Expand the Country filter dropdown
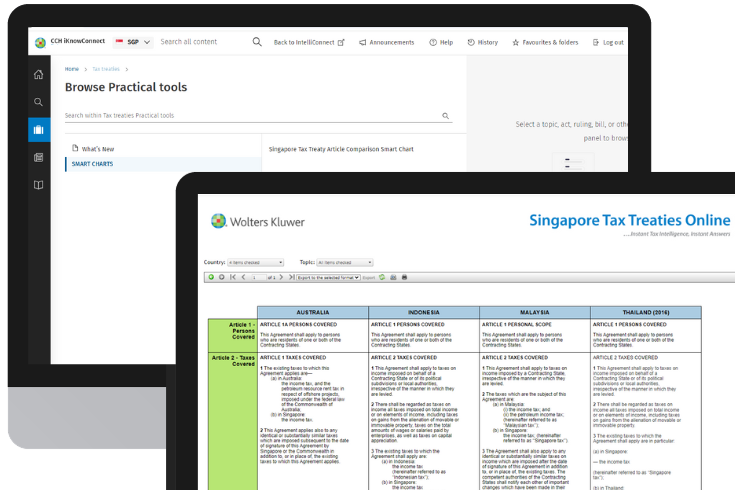Screen dimensions: 735x490 click(257, 262)
